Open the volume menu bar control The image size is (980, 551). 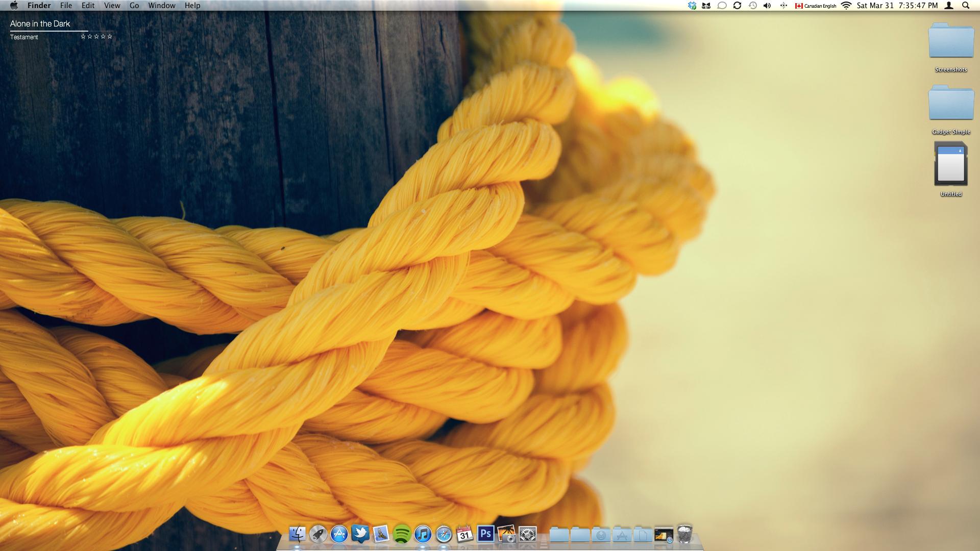click(767, 6)
